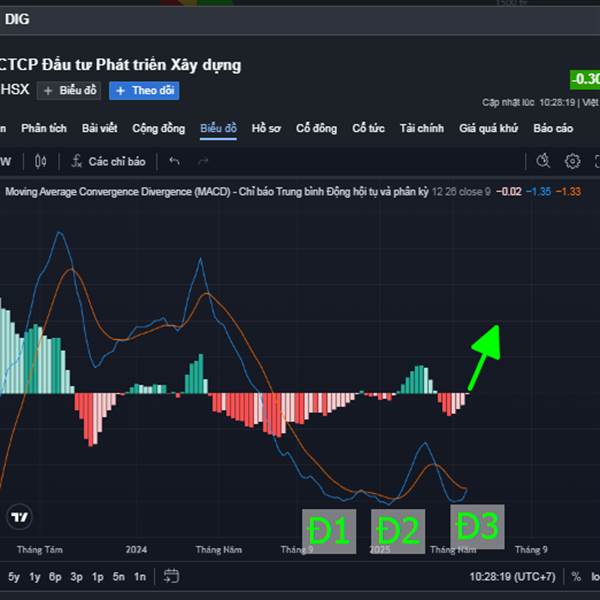The width and height of the screenshot is (600, 600).
Task: Set chart range to 1y
Action: (35, 577)
